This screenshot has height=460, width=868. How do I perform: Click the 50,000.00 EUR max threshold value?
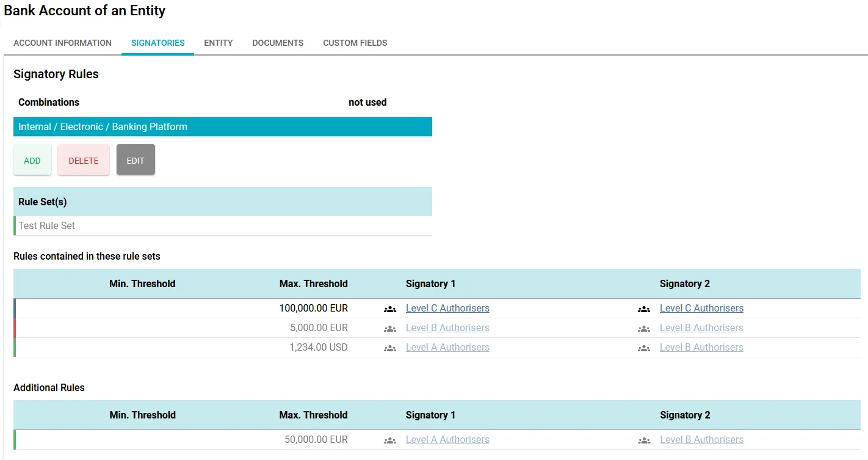coord(316,440)
